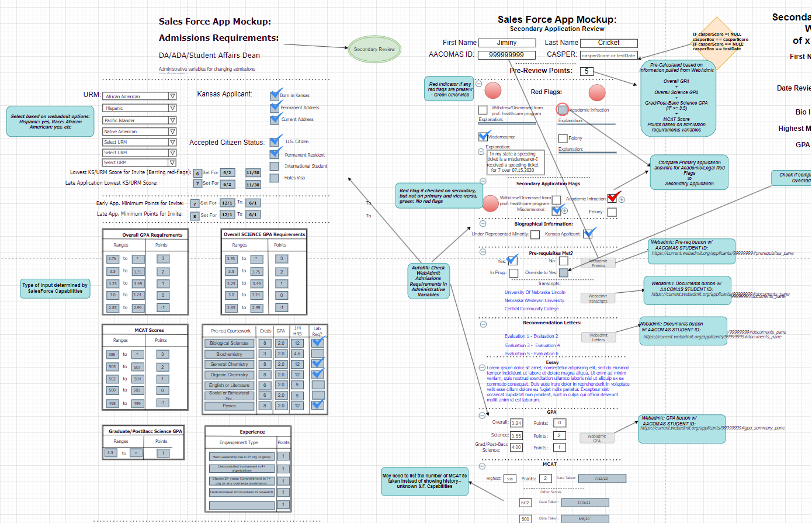The width and height of the screenshot is (812, 523).
Task: Click the AACOMAS ID input field
Action: coord(507,54)
